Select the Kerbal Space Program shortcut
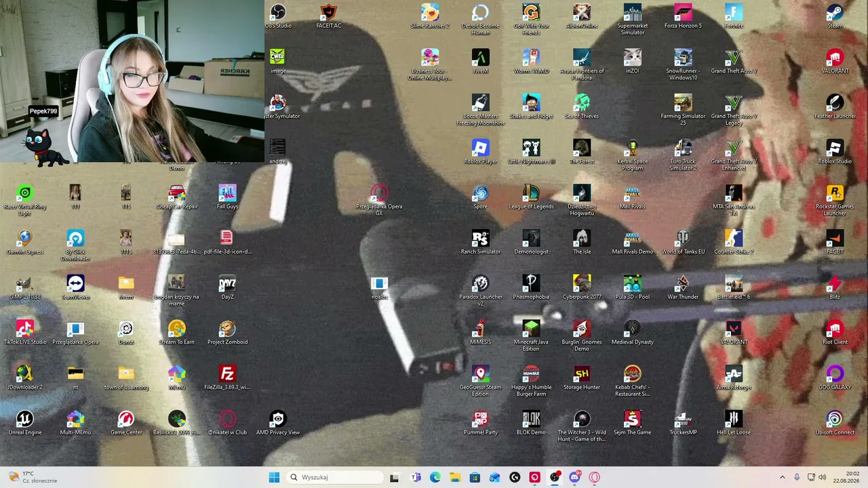This screenshot has height=488, width=868. coord(632,155)
